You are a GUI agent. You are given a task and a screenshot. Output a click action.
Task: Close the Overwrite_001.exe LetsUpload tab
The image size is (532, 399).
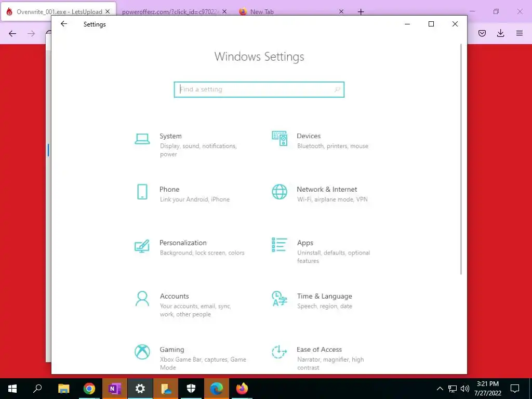[108, 11]
